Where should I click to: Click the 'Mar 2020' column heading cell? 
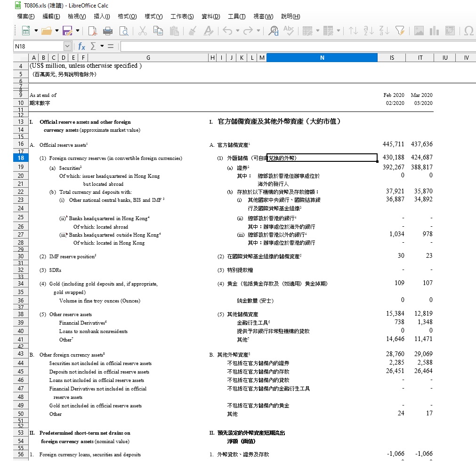pos(422,95)
